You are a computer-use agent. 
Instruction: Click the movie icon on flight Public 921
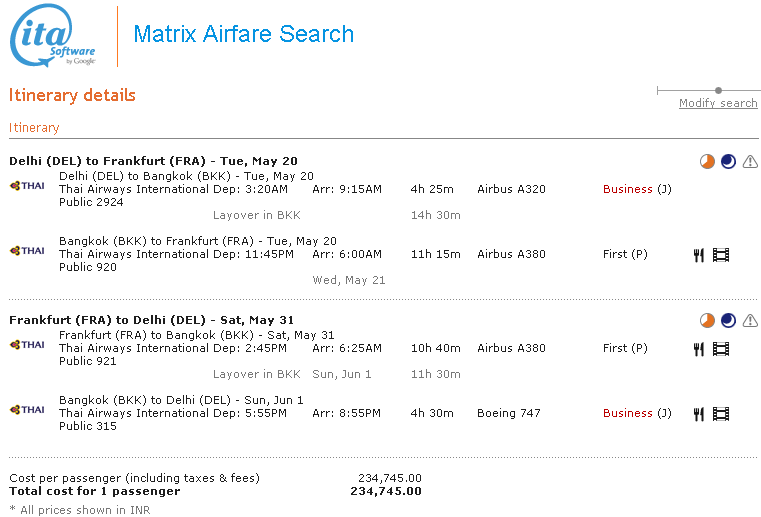tap(721, 349)
